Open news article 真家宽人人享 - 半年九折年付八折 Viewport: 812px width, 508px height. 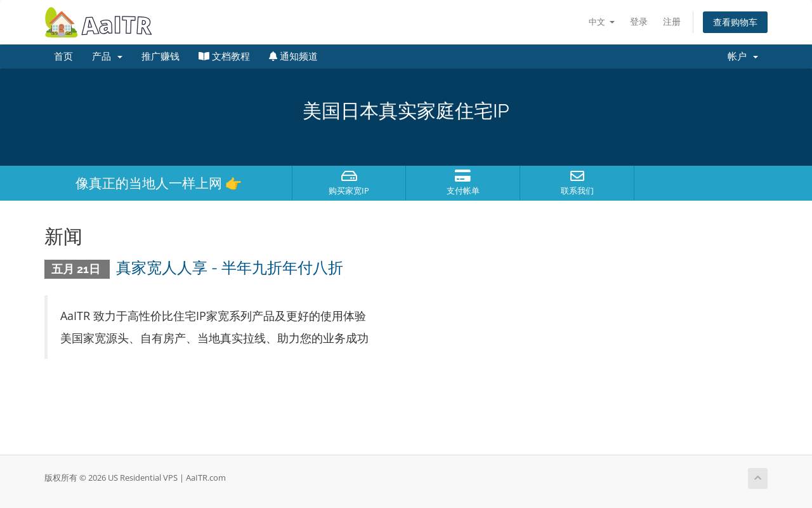coord(230,269)
